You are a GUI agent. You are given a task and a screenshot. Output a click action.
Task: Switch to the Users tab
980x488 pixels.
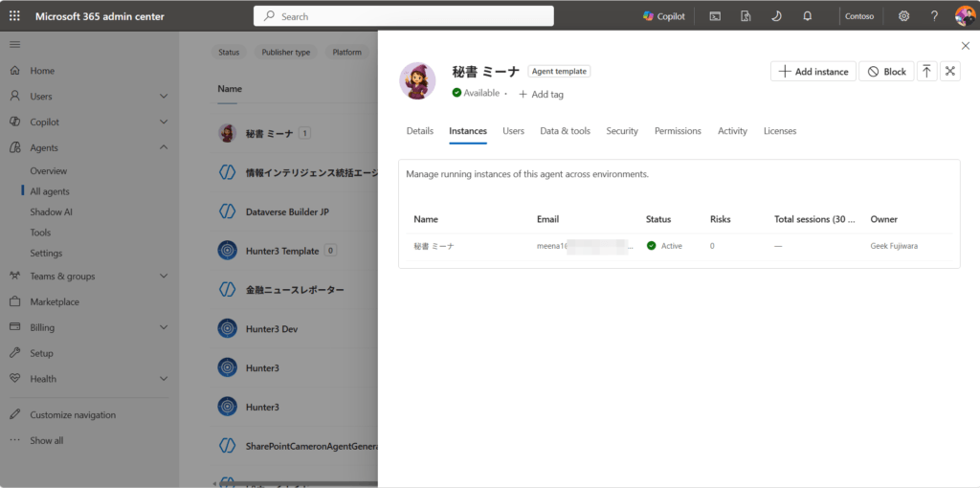click(x=514, y=131)
